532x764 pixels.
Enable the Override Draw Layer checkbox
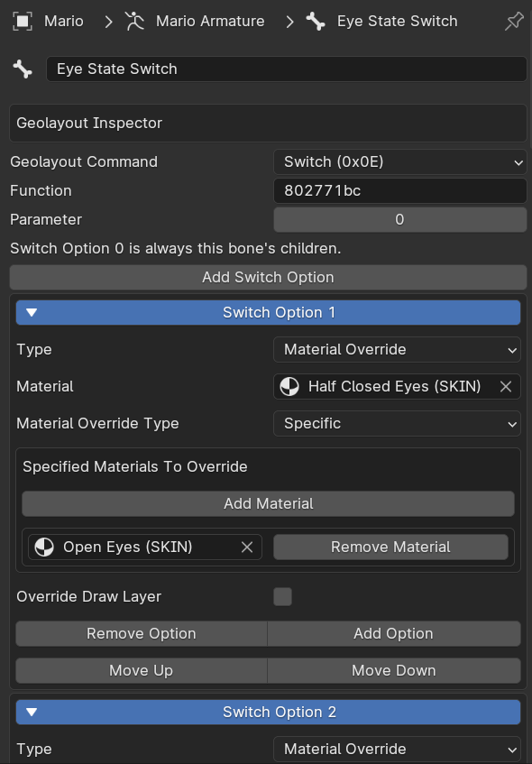click(282, 596)
